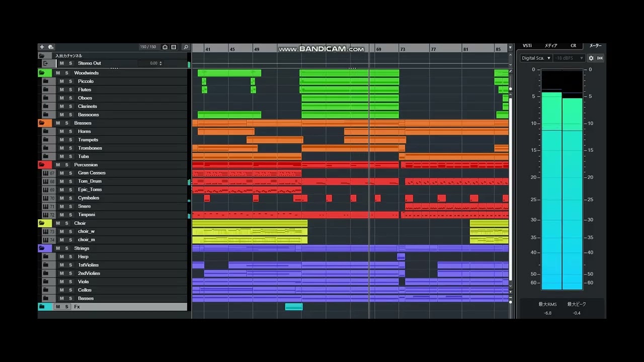Open the track type filter icon
The height and width of the screenshot is (362, 644).
[x=165, y=47]
